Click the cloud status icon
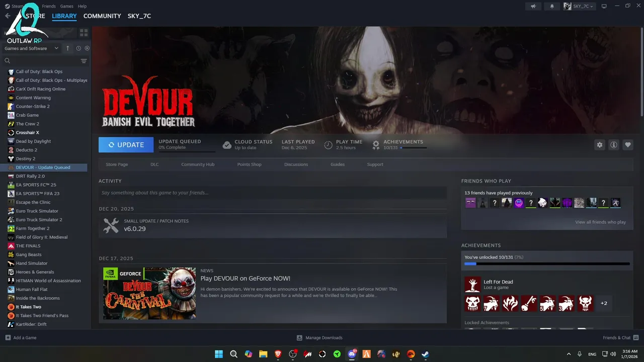644x362 pixels. (x=227, y=145)
